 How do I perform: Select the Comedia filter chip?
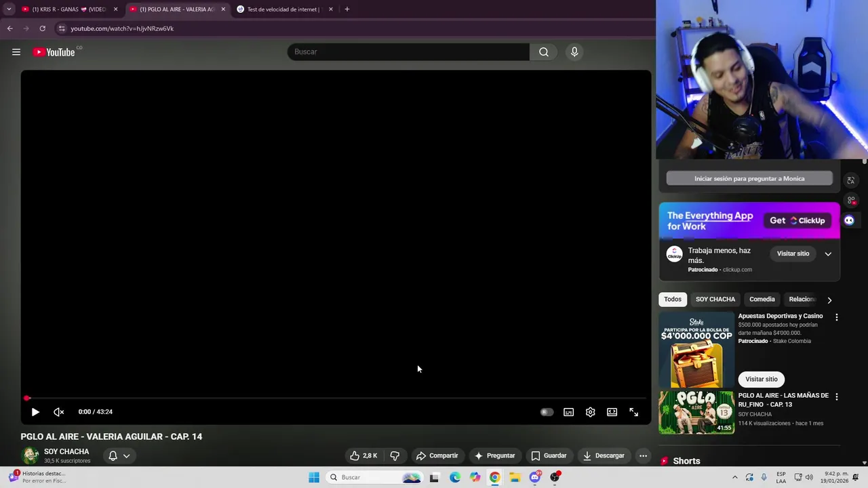762,299
